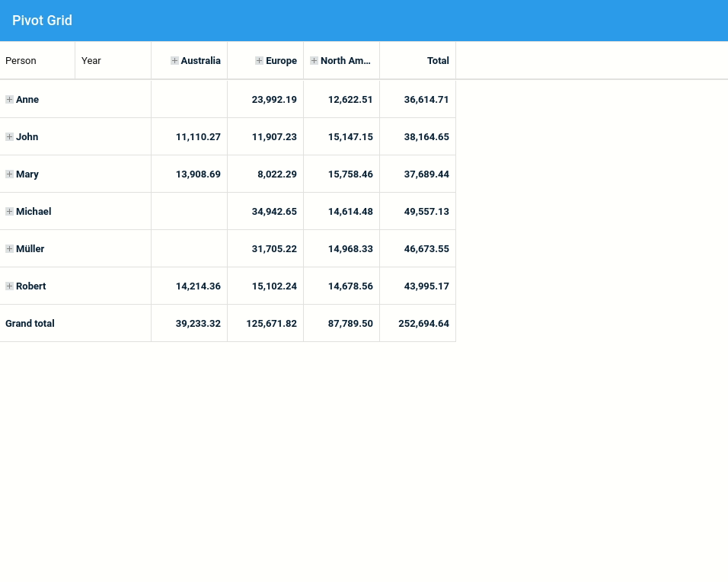Select John's Australia value cell
The image size is (728, 582).
click(x=189, y=136)
